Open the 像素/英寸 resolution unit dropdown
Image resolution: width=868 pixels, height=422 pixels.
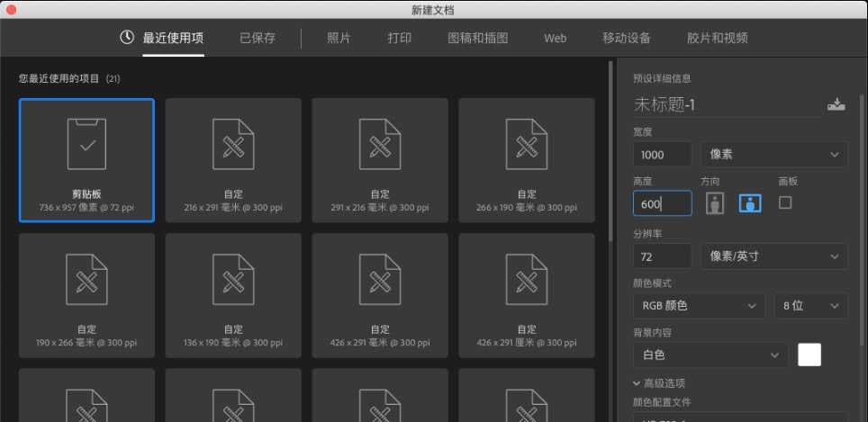tap(773, 256)
